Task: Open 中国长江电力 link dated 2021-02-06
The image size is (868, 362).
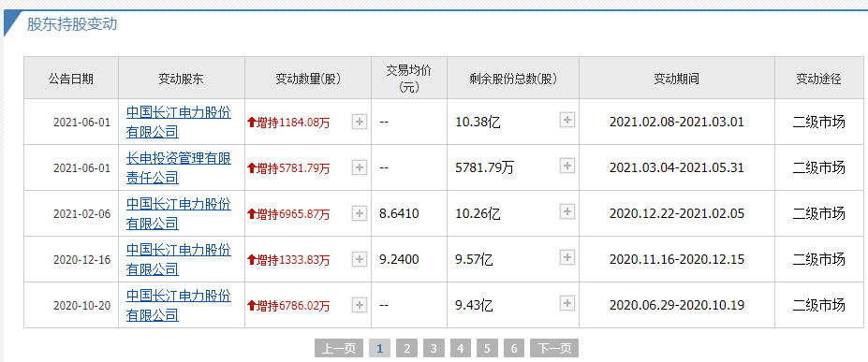Action: (179, 214)
